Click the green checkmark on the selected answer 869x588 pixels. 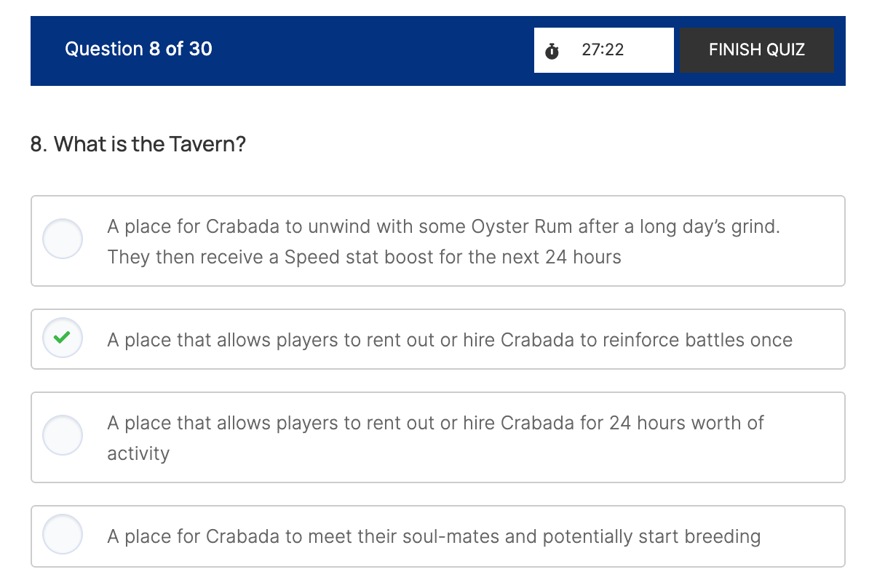63,338
